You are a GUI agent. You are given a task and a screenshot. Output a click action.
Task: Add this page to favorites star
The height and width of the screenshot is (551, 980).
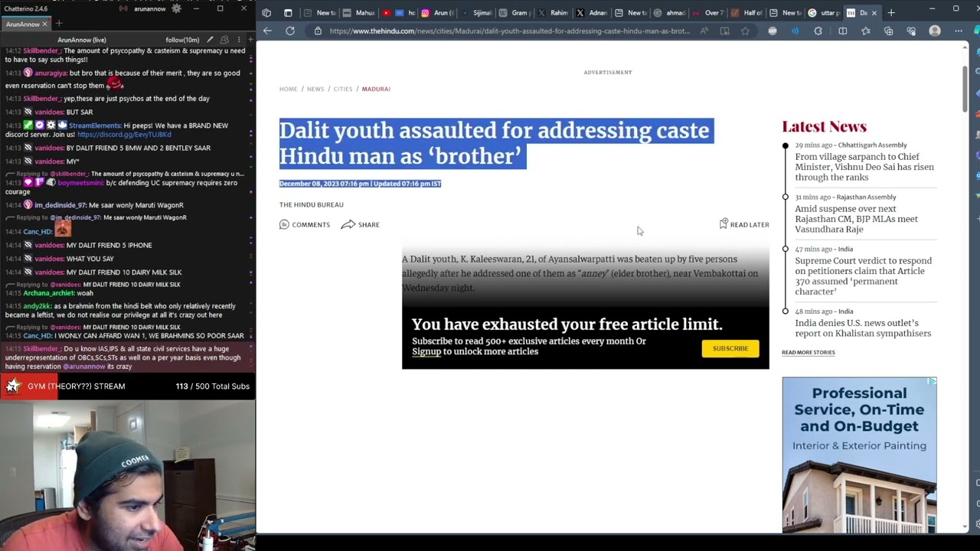tap(745, 31)
